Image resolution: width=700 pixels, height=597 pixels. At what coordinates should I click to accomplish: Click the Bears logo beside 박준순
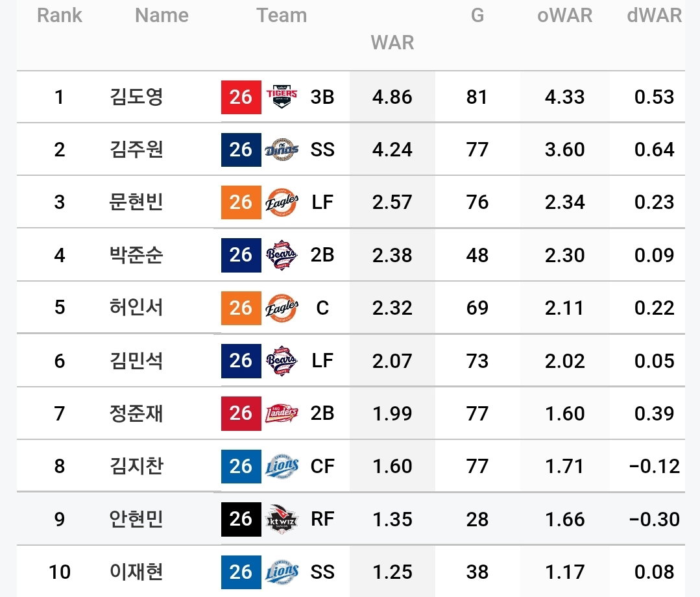pyautogui.click(x=282, y=255)
